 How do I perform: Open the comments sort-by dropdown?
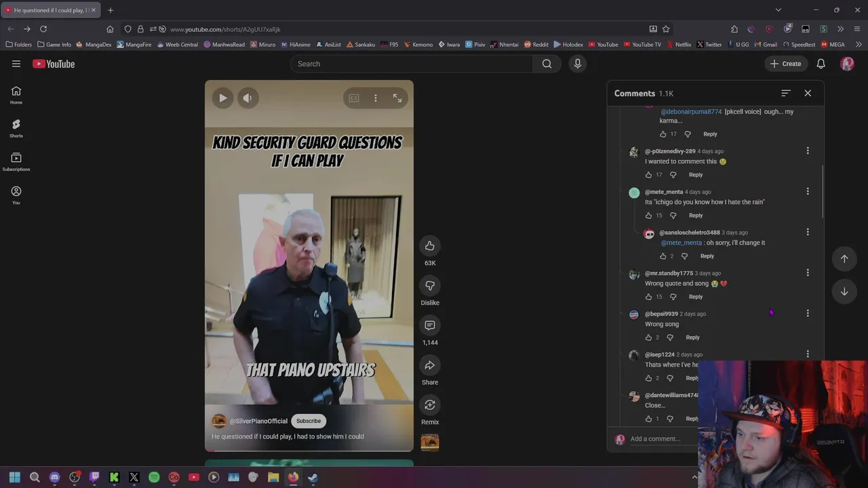786,93
